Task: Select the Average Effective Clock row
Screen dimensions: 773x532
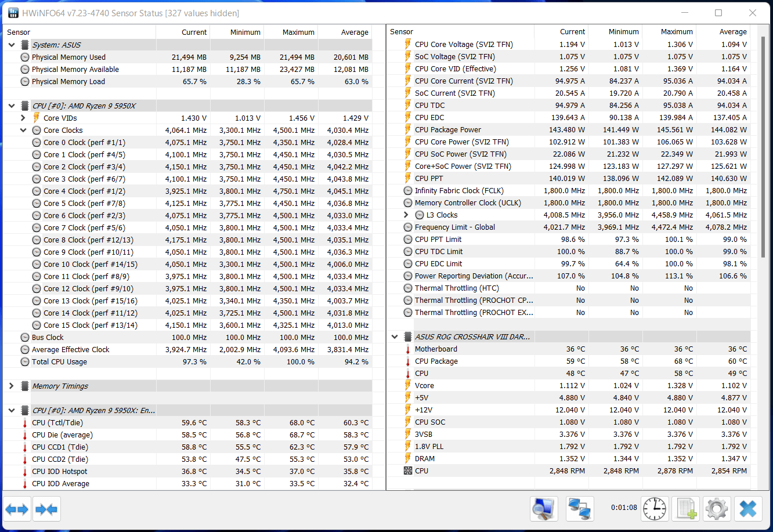Action: (187, 350)
